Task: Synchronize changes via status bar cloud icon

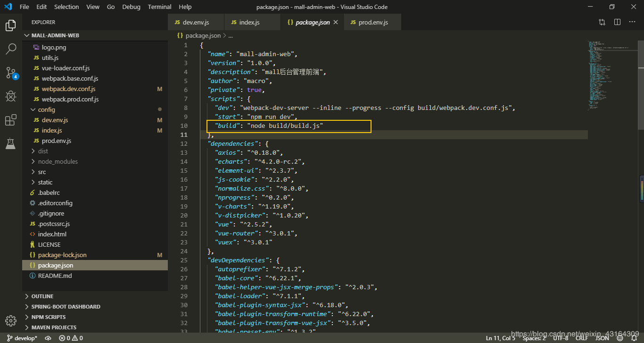Action: click(x=48, y=338)
